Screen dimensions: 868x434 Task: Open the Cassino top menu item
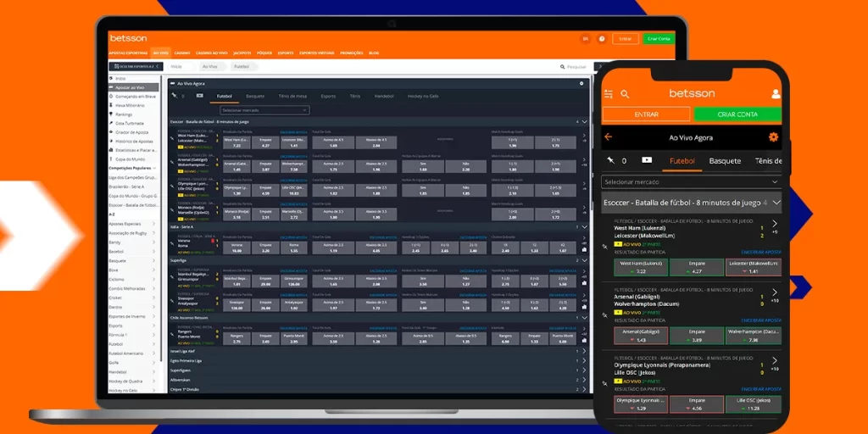click(182, 53)
